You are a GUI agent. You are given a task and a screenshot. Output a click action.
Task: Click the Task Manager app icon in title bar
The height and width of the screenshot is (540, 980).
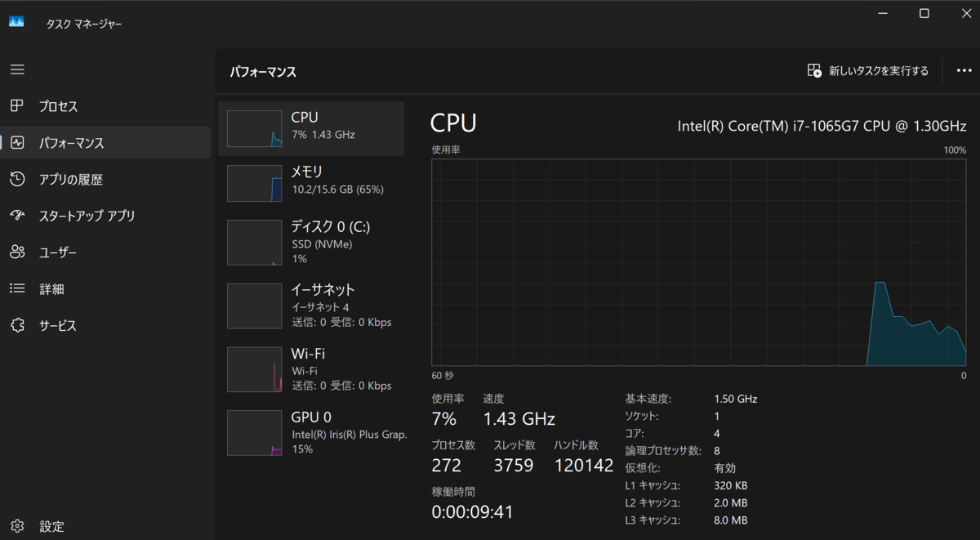[17, 22]
